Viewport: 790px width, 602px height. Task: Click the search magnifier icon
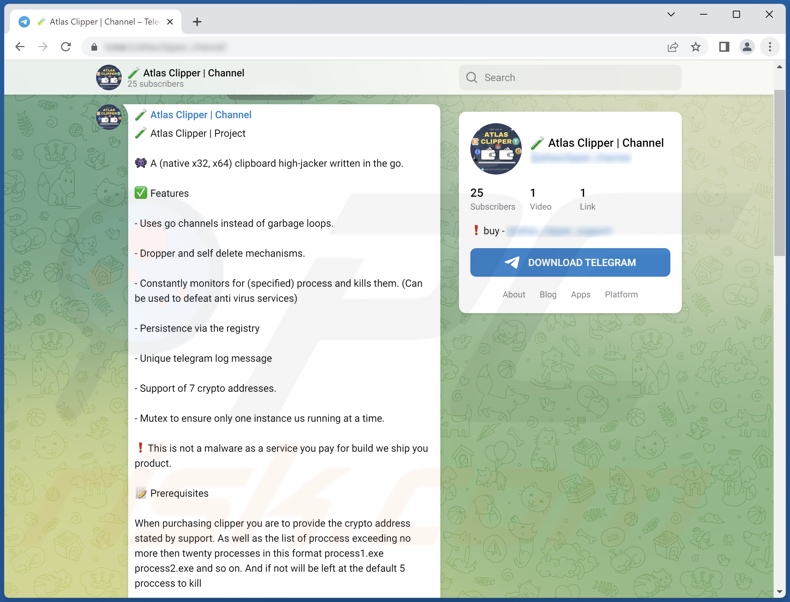point(472,78)
